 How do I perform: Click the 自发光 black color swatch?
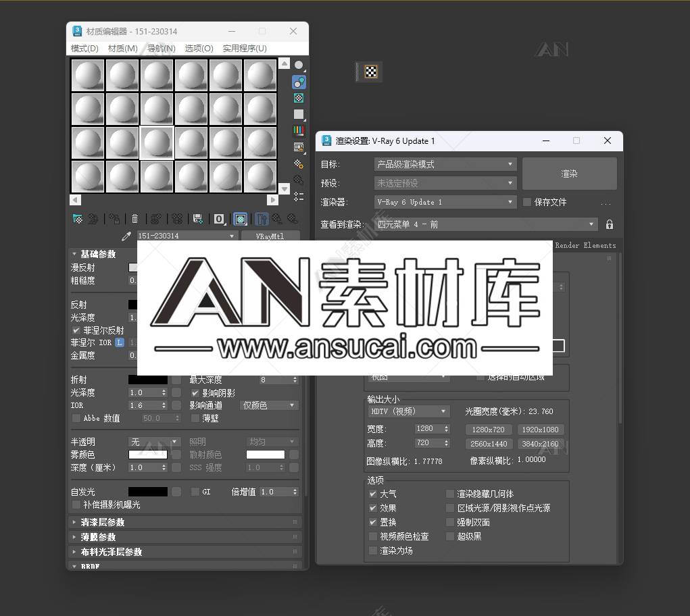[148, 492]
